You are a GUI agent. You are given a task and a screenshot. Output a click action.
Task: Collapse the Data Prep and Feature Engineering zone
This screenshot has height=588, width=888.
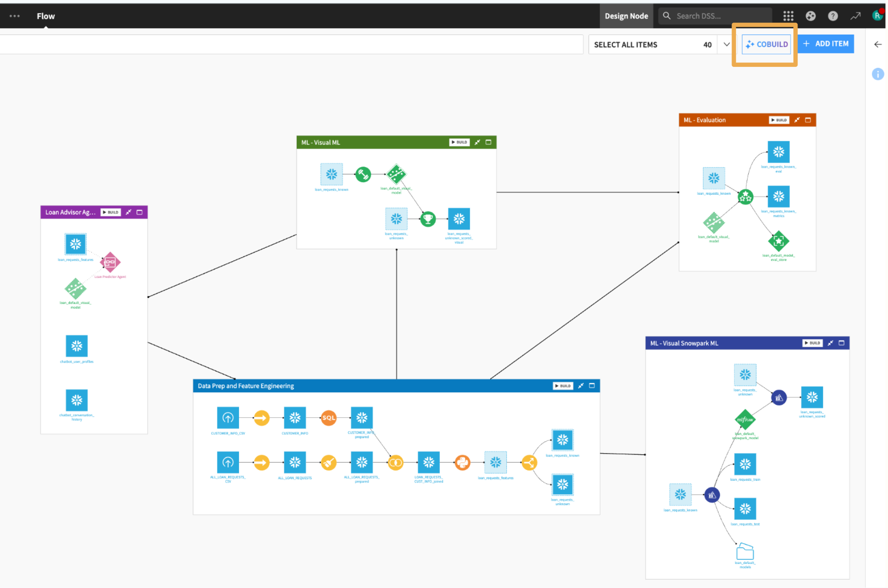(x=581, y=386)
